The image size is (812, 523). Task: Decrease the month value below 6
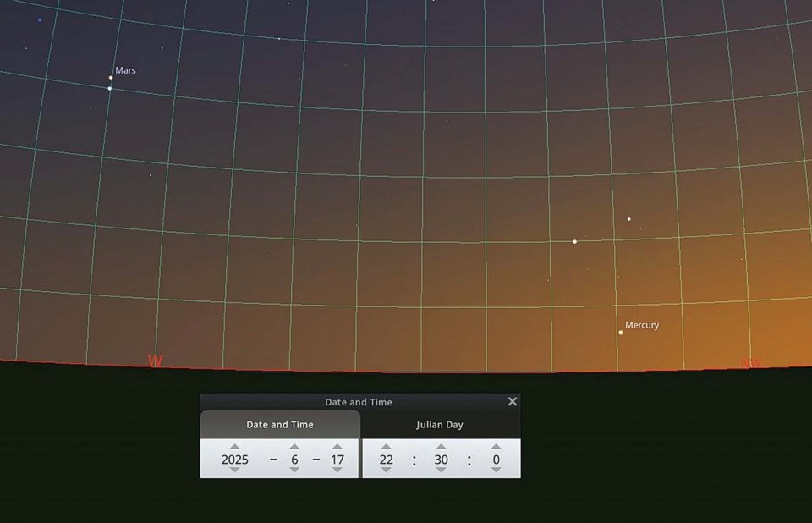click(x=294, y=471)
